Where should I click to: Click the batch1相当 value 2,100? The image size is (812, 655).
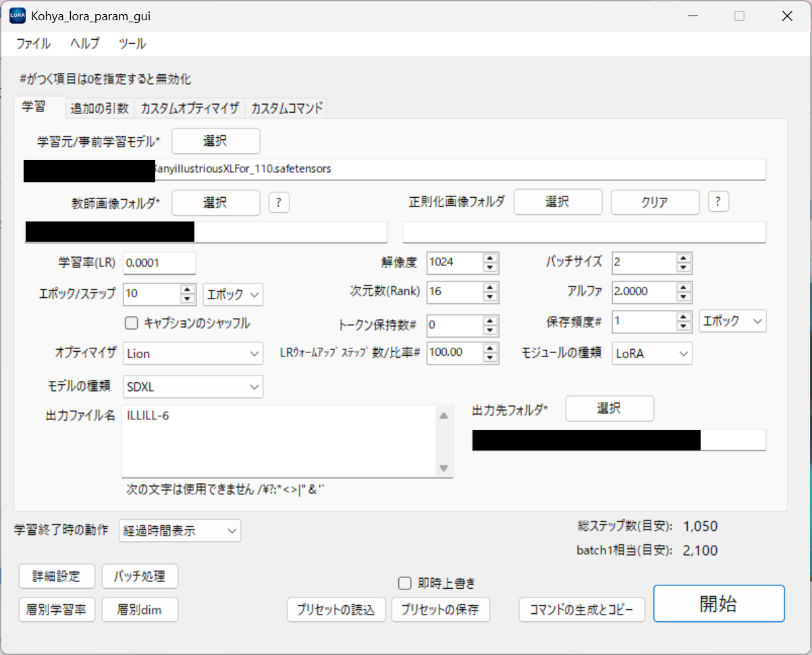click(x=701, y=551)
